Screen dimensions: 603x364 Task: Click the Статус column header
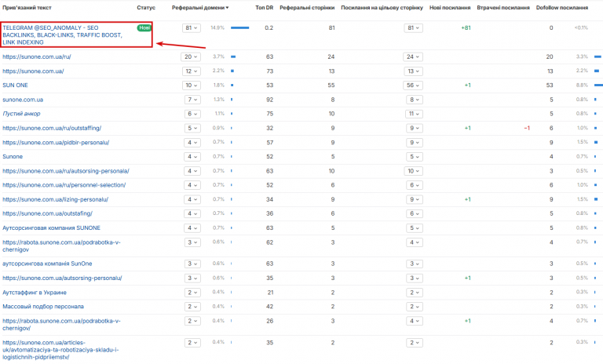pyautogui.click(x=146, y=8)
